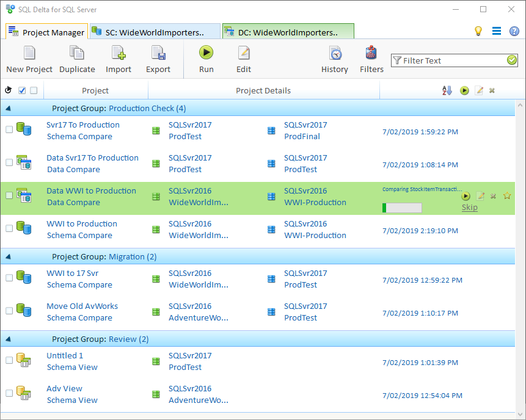Check the Data Svr17 To Production project
Viewport: 526px width, 420px height.
[9, 162]
